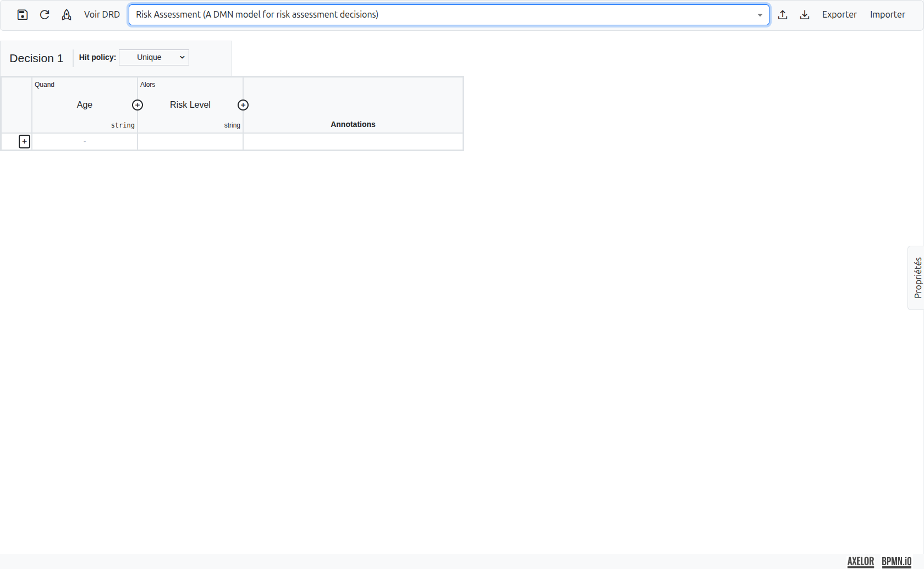This screenshot has width=924, height=569.
Task: Reload the current diagram
Action: tap(44, 15)
